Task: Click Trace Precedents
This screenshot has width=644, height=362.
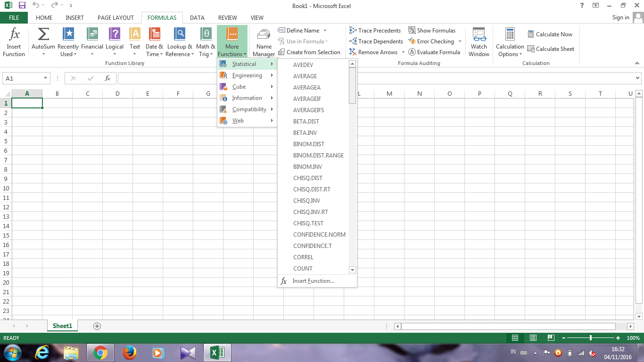Action: tap(375, 31)
